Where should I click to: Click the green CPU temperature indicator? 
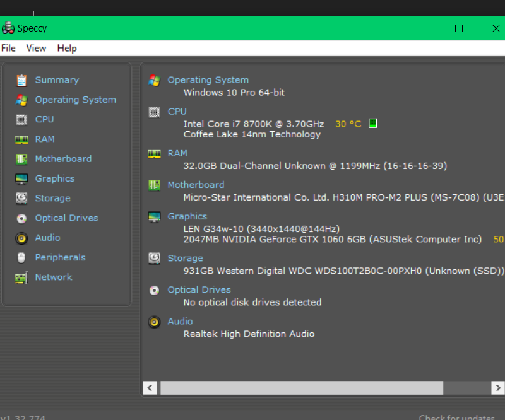click(x=372, y=123)
